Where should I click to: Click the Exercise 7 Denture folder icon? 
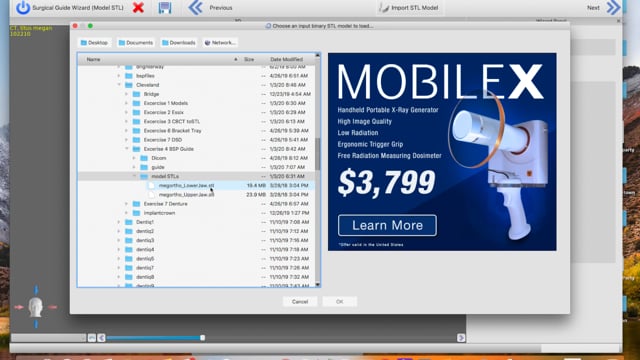coord(136,204)
